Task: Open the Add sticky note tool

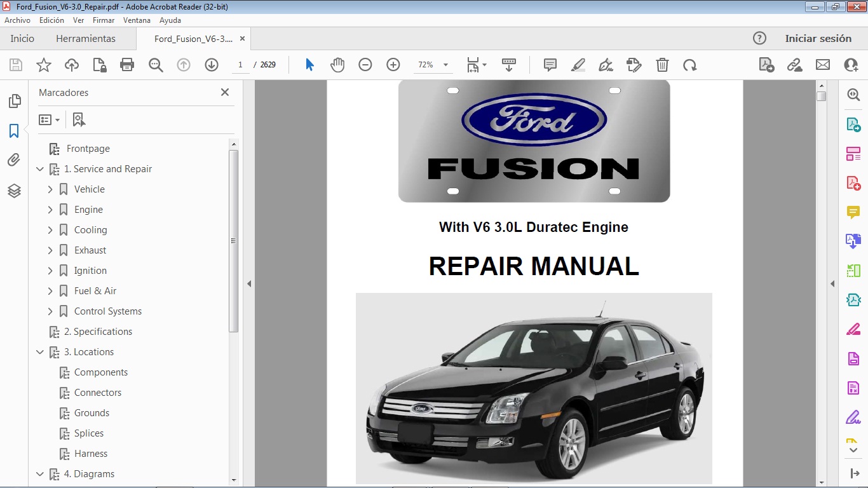Action: (549, 64)
